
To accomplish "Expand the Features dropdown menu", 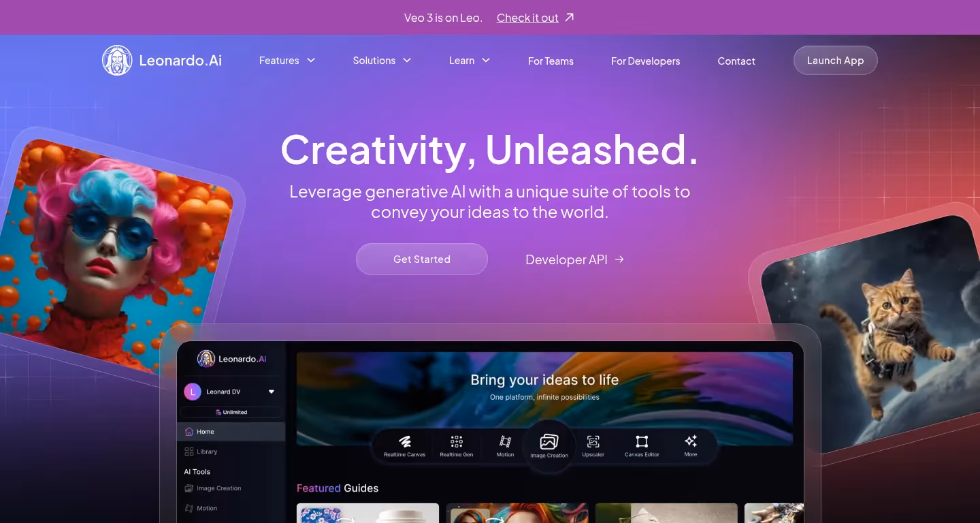I will tap(287, 61).
